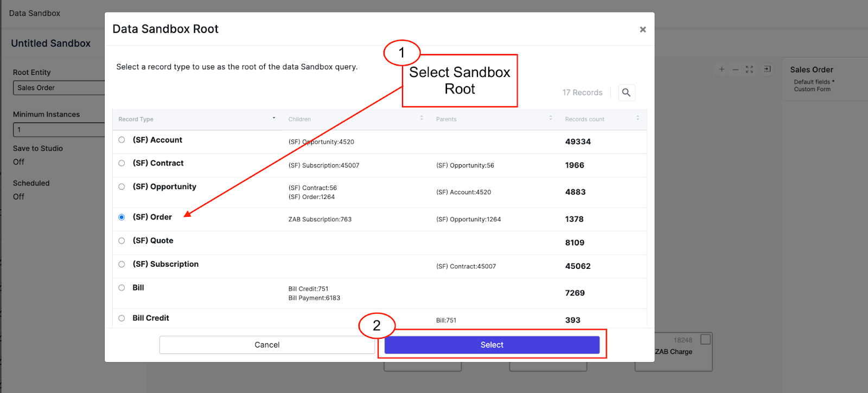Viewport: 868px width, 393px height.
Task: Click the Minimum Instances input field
Action: [x=59, y=130]
